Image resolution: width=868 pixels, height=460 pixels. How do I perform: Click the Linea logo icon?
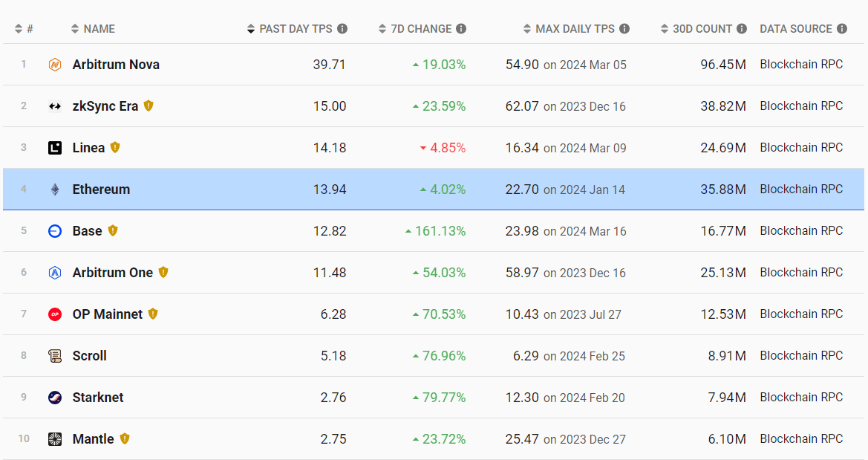(55, 148)
